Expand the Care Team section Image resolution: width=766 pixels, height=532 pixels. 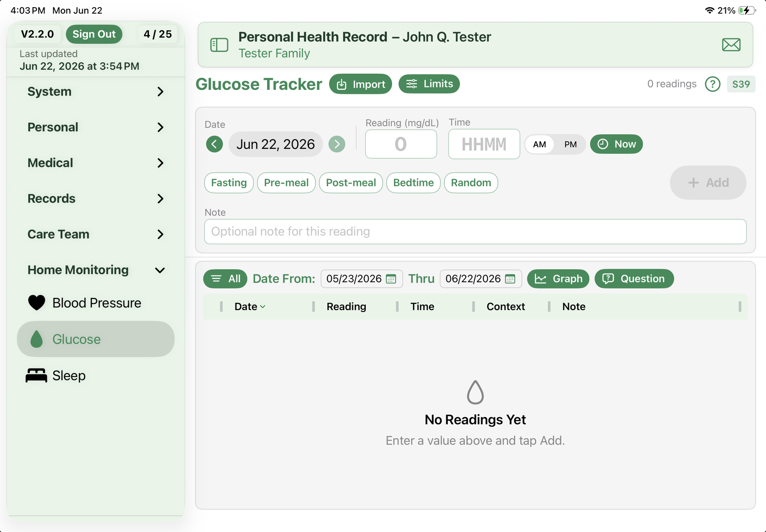(96, 234)
